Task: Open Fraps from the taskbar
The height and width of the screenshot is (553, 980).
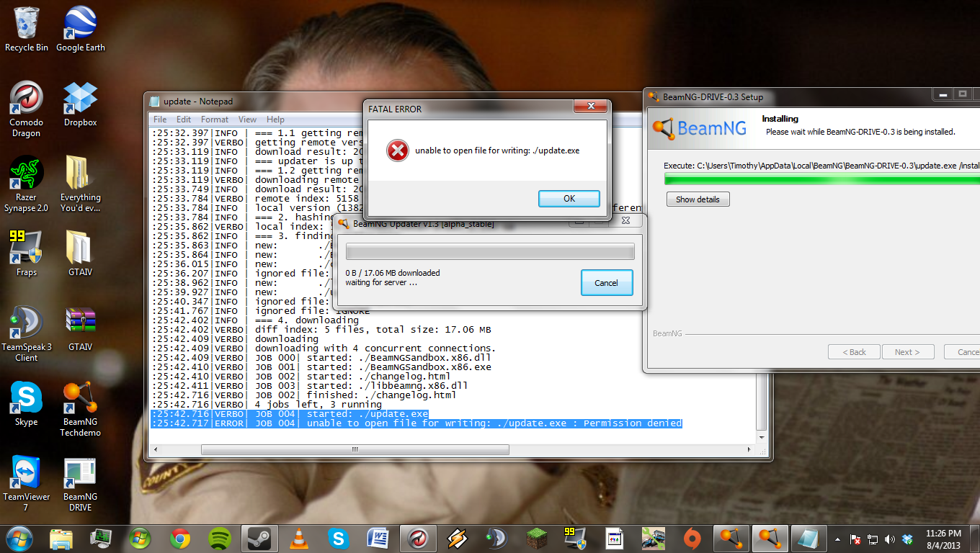Action: (x=574, y=538)
